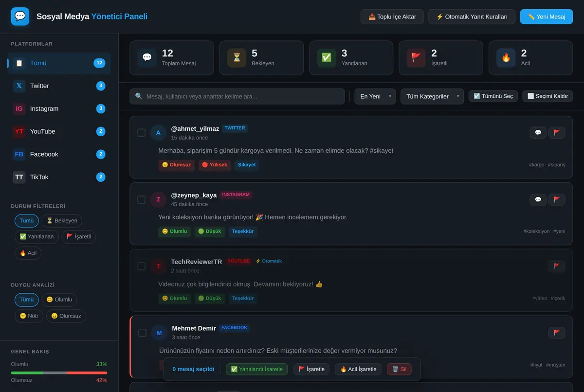Expand the Tüm Kategoriler dropdown

pos(432,96)
